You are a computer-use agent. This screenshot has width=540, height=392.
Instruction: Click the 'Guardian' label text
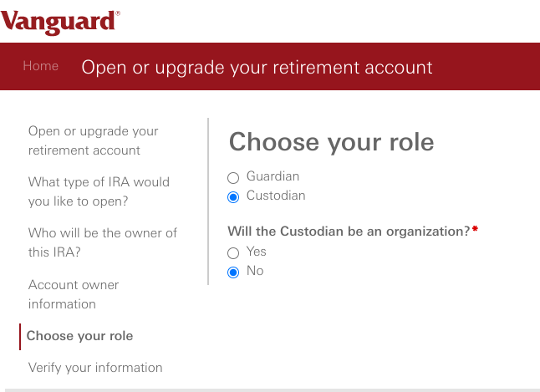(273, 176)
